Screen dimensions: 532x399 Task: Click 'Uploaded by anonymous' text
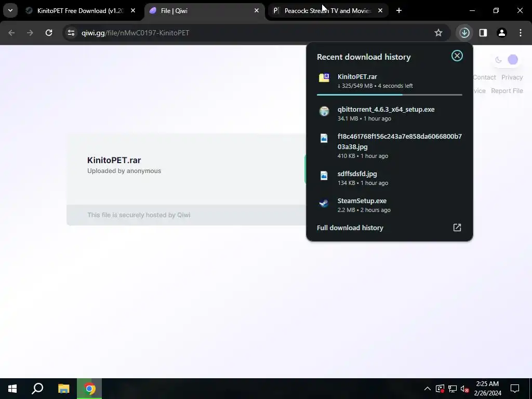124,170
